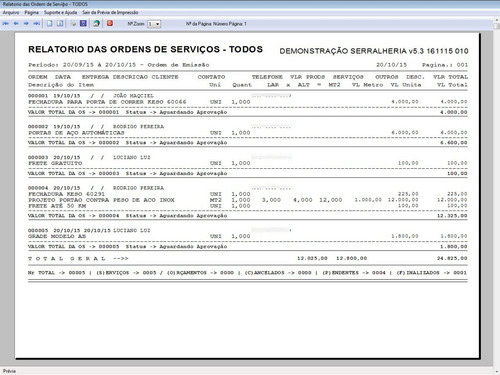
Task: Go to first page arrow icon
Action: (x=6, y=24)
